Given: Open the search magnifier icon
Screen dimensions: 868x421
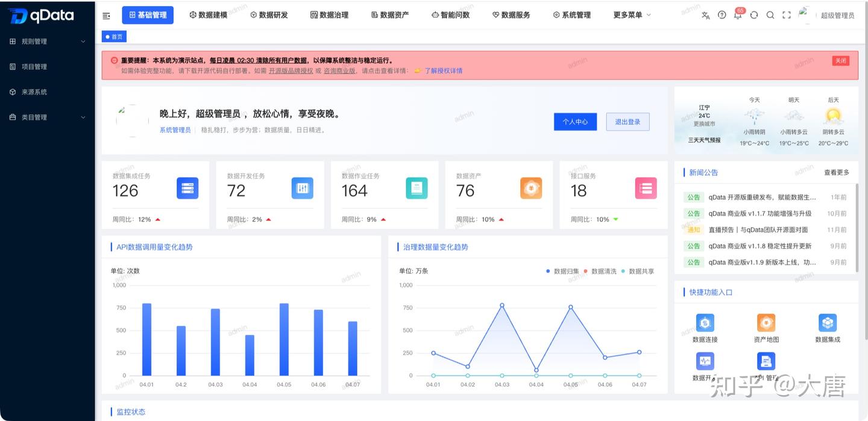Looking at the screenshot, I should click(x=770, y=15).
